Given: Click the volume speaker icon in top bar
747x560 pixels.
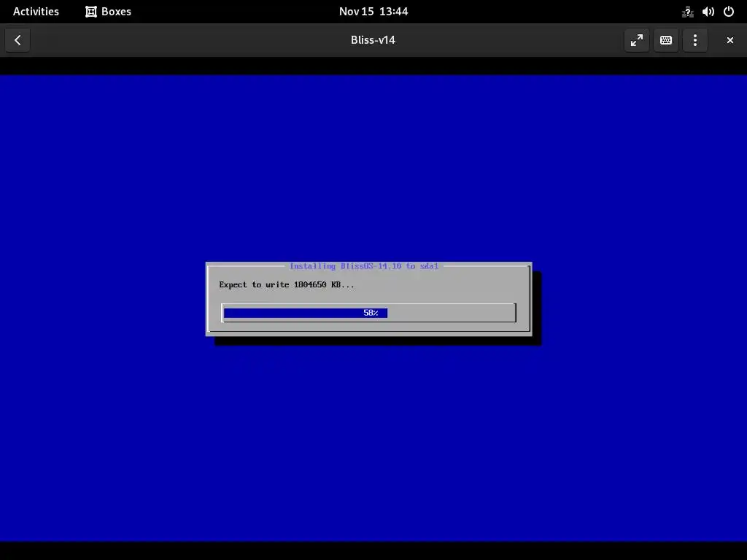Looking at the screenshot, I should coord(708,12).
